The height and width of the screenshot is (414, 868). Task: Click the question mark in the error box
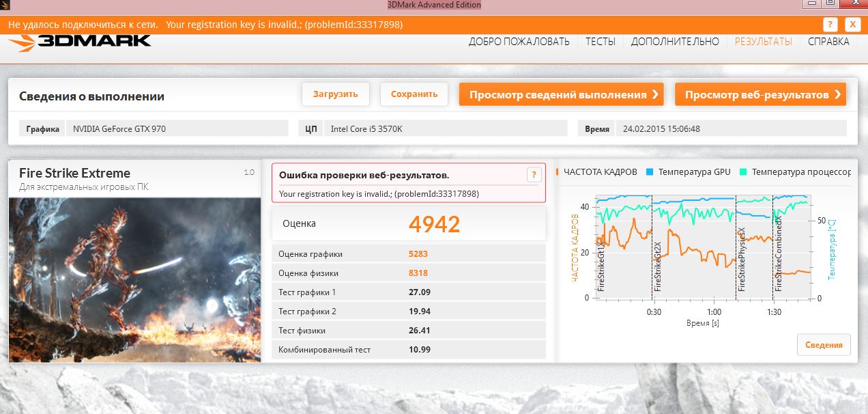pos(534,175)
